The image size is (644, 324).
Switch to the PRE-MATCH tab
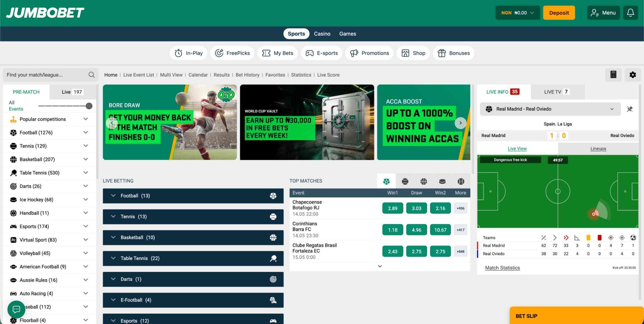tap(26, 92)
